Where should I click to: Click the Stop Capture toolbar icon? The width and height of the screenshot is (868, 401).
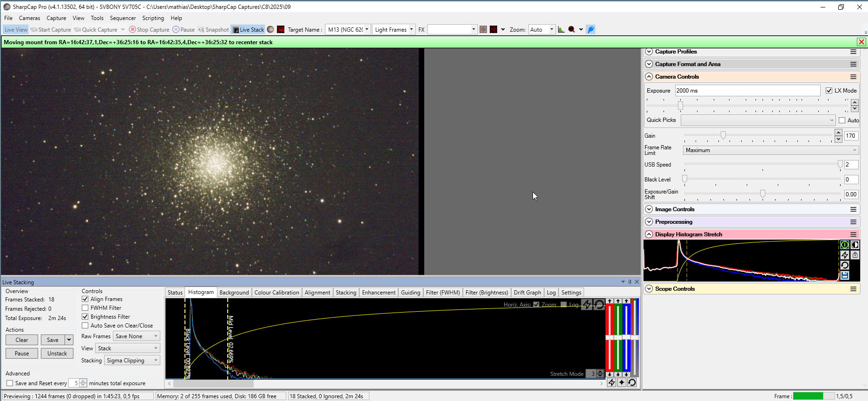(132, 29)
